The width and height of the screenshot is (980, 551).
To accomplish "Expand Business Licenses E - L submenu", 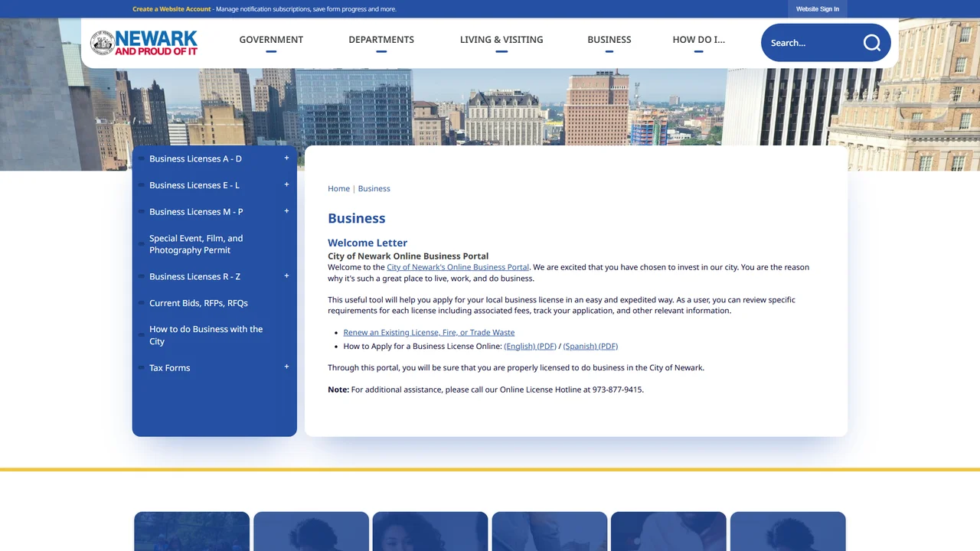I will coord(286,184).
